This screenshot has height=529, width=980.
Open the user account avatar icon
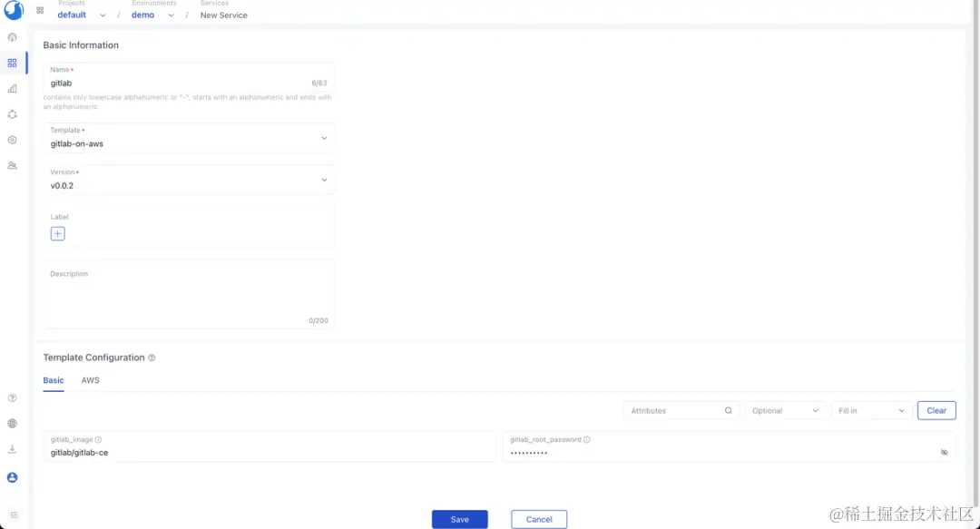click(12, 477)
